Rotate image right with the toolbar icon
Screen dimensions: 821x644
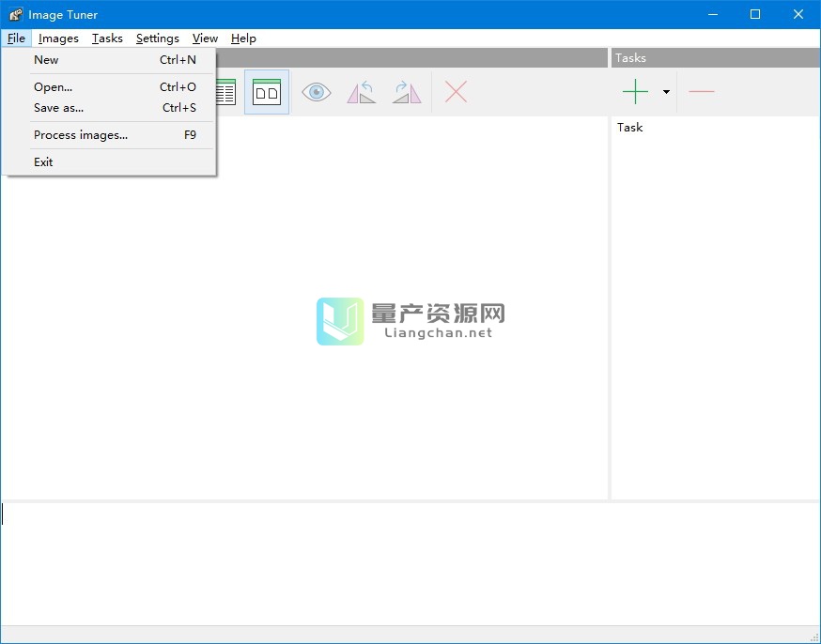tap(407, 92)
